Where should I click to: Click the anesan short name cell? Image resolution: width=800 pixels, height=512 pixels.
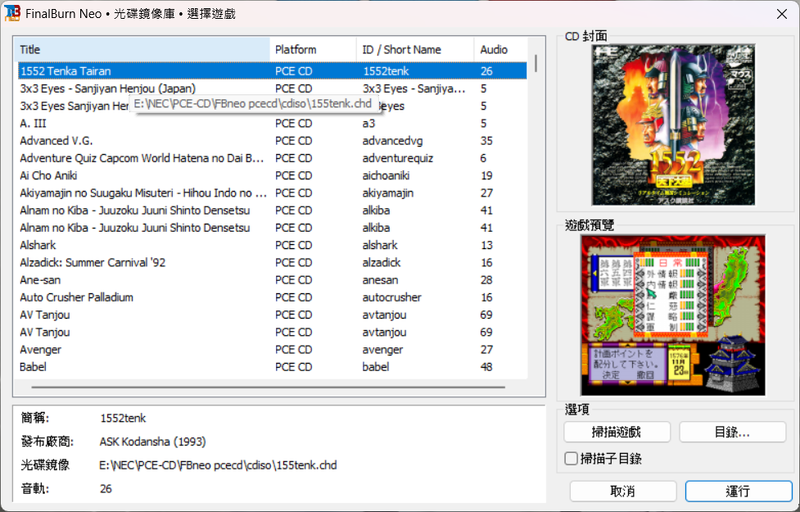pos(380,279)
